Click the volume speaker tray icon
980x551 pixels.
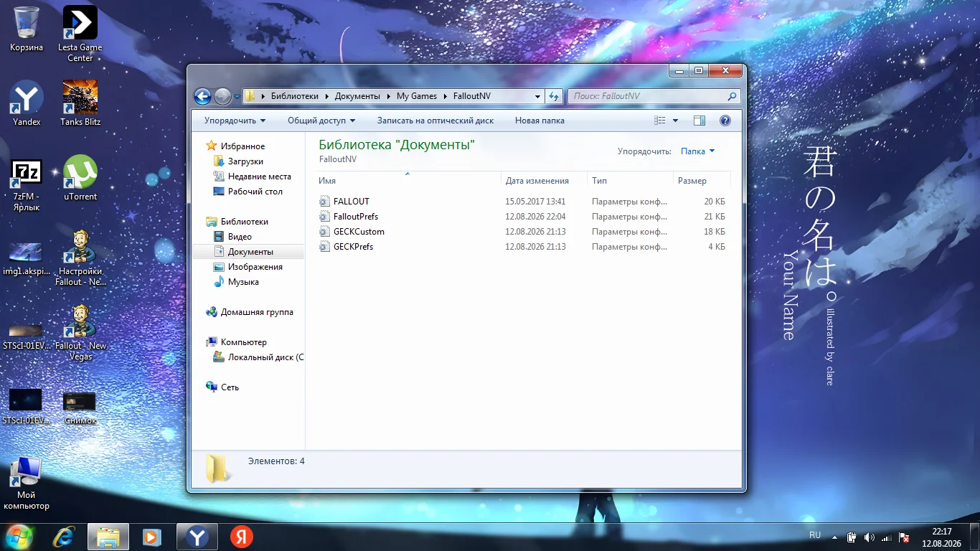point(870,537)
